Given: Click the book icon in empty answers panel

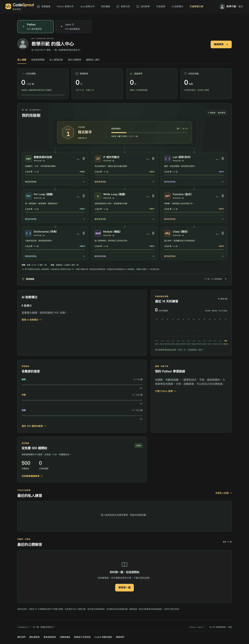Looking at the screenshot, I should tap(124, 564).
